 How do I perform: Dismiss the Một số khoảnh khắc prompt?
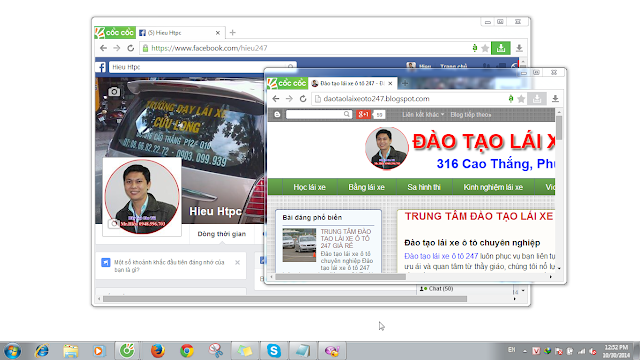tap(238, 262)
